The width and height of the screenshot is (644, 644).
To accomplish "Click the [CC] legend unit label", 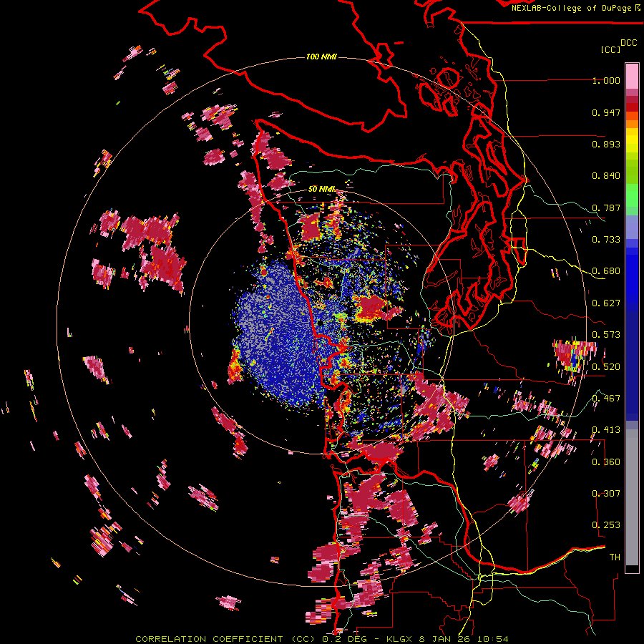I will [x=610, y=49].
